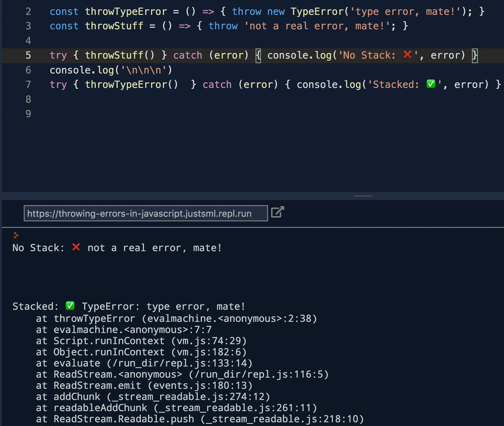Click stack line 'at ReadStream.emit (events.js:180:13)'
The height and width of the screenshot is (426, 504).
144,386
